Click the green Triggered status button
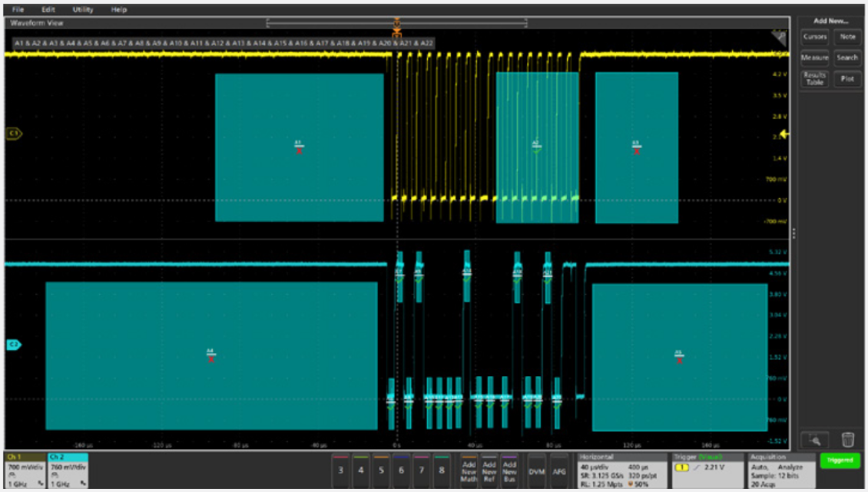The height and width of the screenshot is (492, 868). [840, 461]
